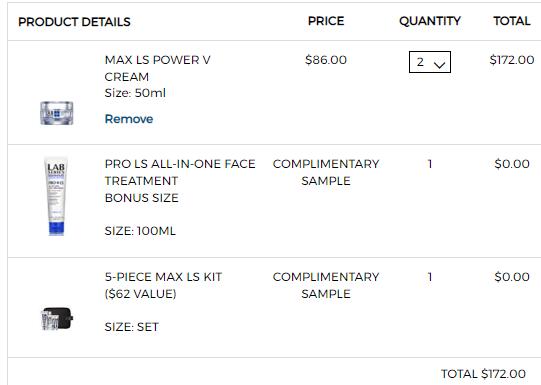Click the Size: 50ml text
Image resolution: width=541 pixels, height=385 pixels.
(135, 93)
